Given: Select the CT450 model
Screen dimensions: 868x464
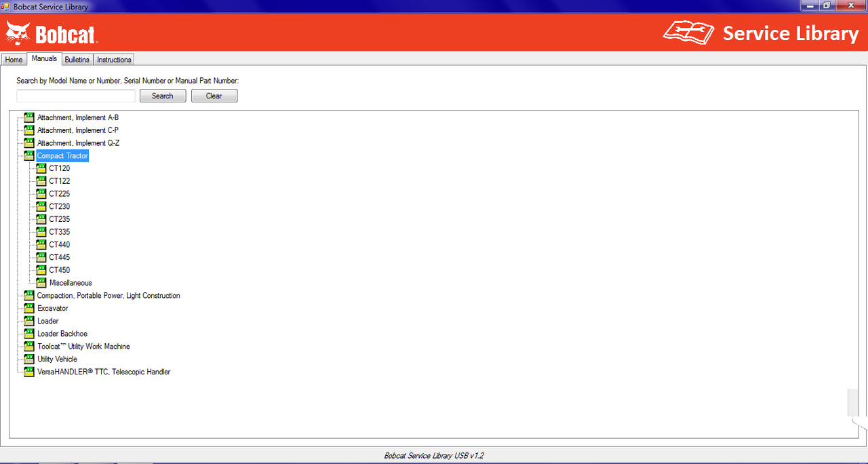Looking at the screenshot, I should tap(60, 270).
